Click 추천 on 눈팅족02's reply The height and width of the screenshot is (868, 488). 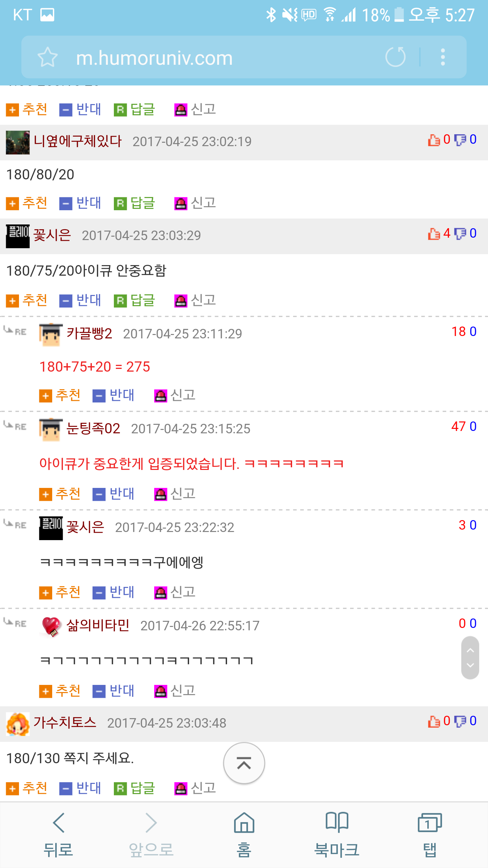coord(60,494)
